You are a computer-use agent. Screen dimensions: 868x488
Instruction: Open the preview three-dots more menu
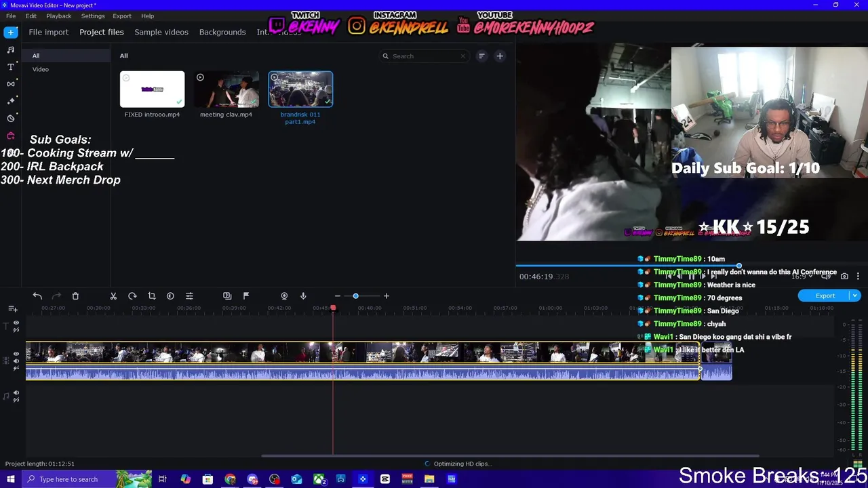(858, 277)
